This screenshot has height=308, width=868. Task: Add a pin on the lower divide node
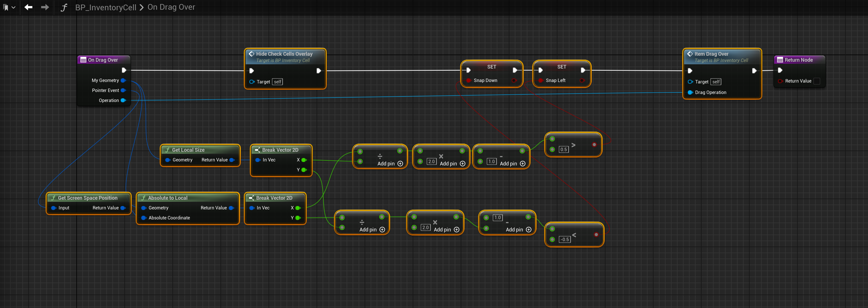pos(382,229)
